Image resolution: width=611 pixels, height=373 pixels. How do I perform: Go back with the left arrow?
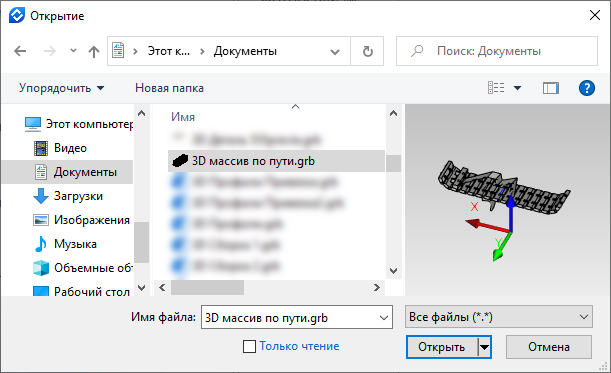[20, 51]
